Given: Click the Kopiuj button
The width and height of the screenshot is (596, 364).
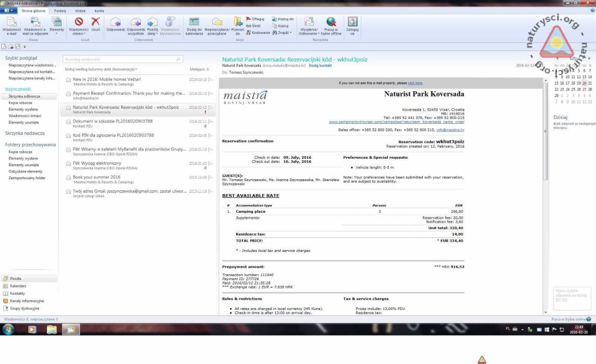Looking at the screenshot, I should [280, 26].
